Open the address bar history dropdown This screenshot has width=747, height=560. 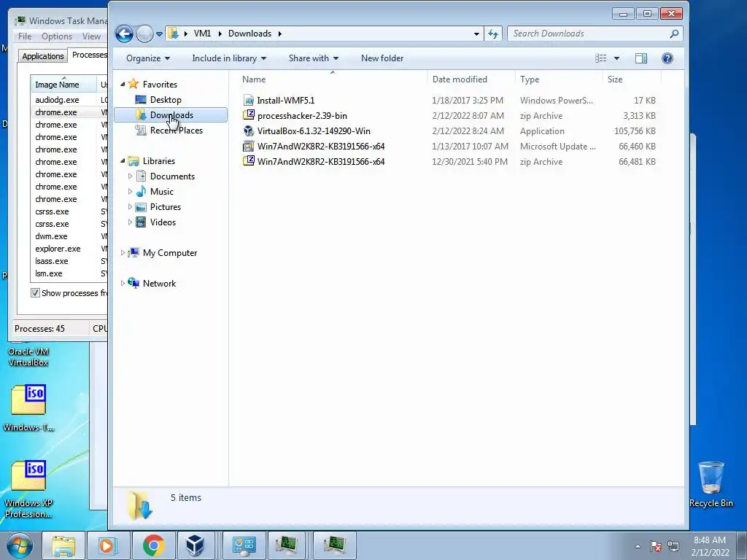tap(476, 34)
